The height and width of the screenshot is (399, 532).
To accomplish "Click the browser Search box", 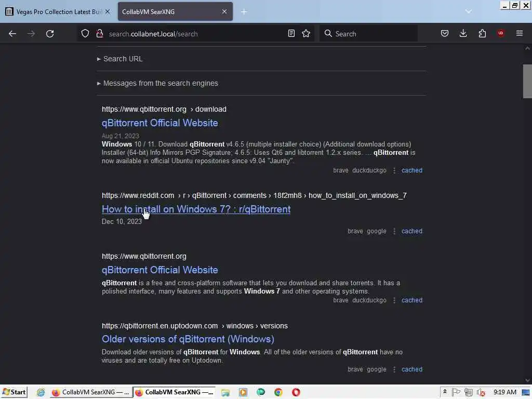I will pyautogui.click(x=368, y=34).
